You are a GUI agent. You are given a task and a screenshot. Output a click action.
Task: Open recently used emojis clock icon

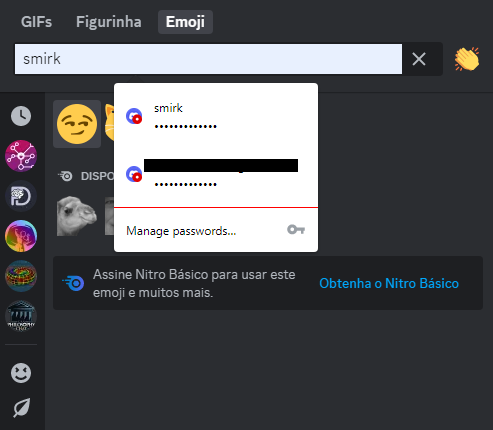click(x=21, y=116)
